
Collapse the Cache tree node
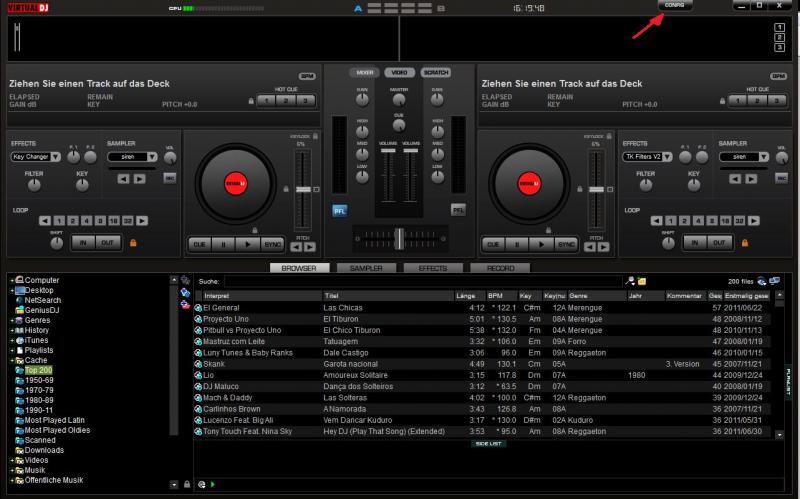click(12, 360)
